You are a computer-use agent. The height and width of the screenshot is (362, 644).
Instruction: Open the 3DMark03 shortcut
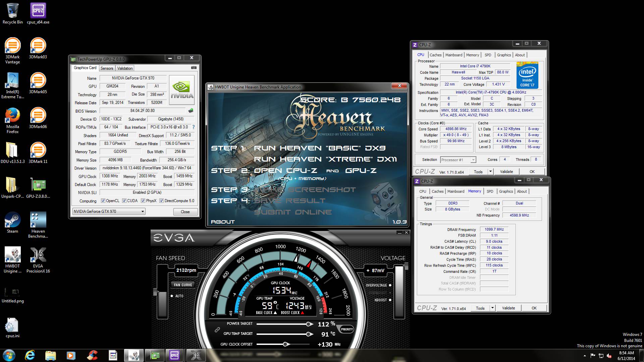click(38, 49)
